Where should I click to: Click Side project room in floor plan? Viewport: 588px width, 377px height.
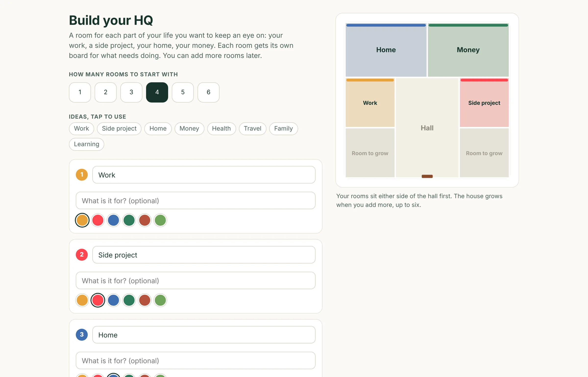[x=484, y=103]
